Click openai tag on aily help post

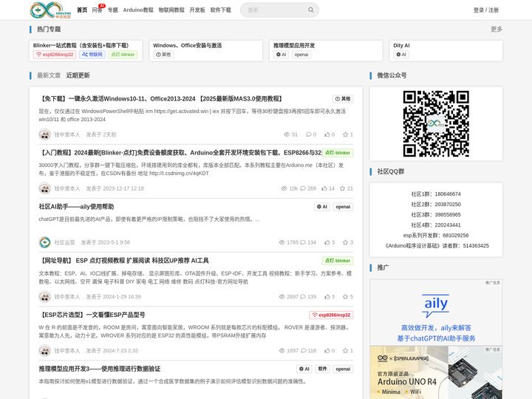343,207
